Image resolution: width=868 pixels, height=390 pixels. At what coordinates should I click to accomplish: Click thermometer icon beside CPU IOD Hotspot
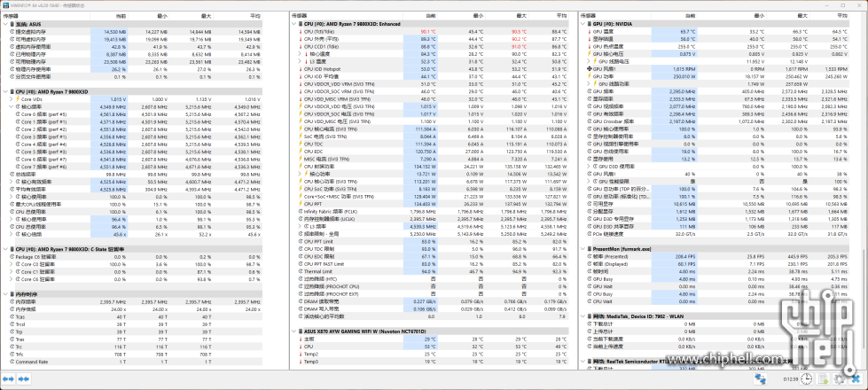301,69
